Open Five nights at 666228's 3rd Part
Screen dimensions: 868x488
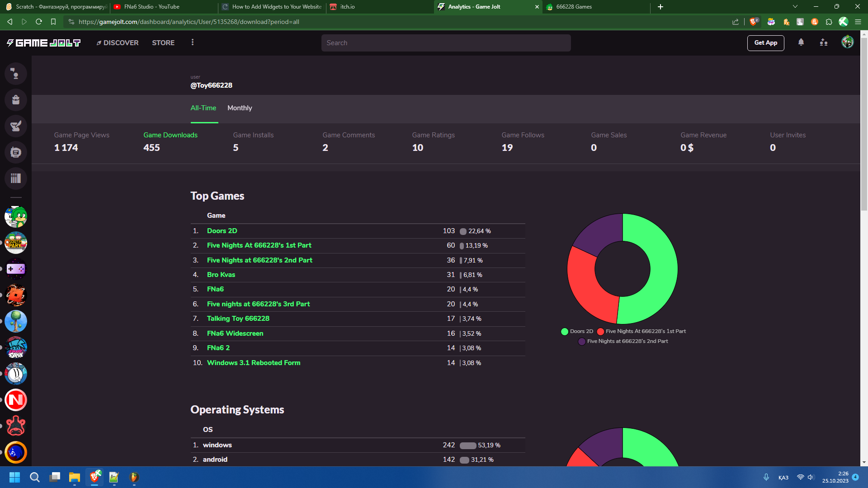coord(258,304)
